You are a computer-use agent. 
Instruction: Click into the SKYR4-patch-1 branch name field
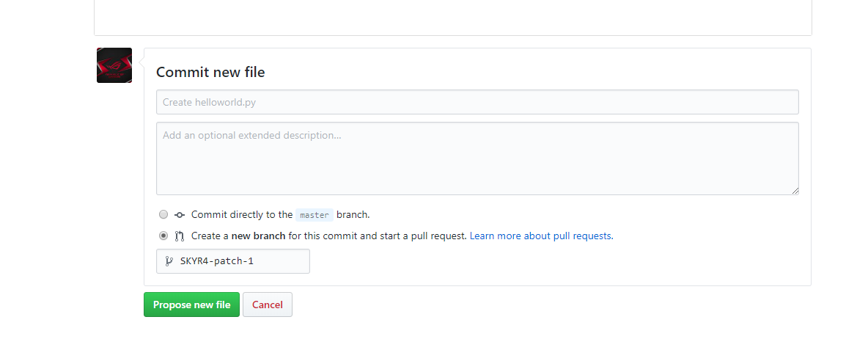click(242, 261)
